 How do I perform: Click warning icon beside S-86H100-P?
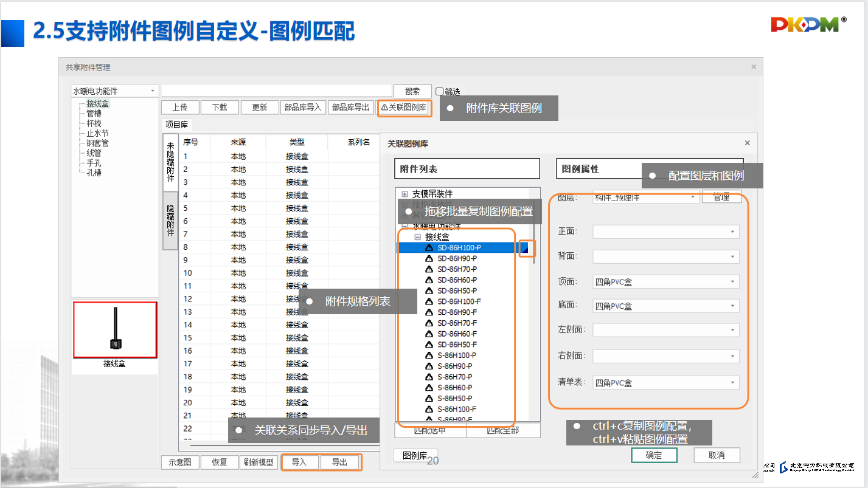(x=429, y=356)
